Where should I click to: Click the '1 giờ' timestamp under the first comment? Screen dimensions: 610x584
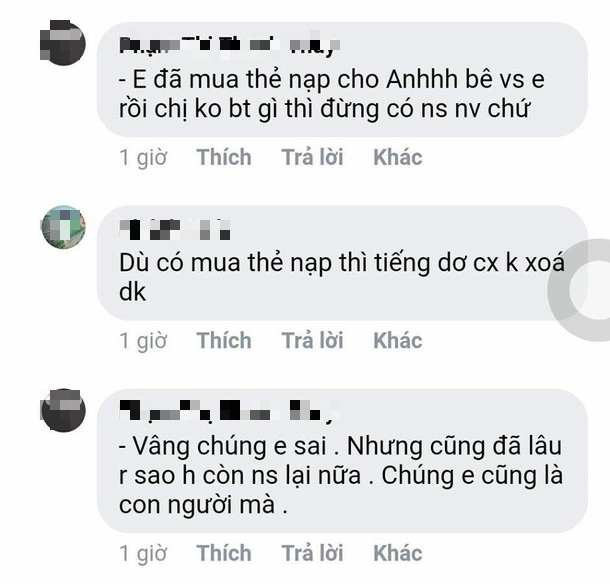click(x=143, y=157)
